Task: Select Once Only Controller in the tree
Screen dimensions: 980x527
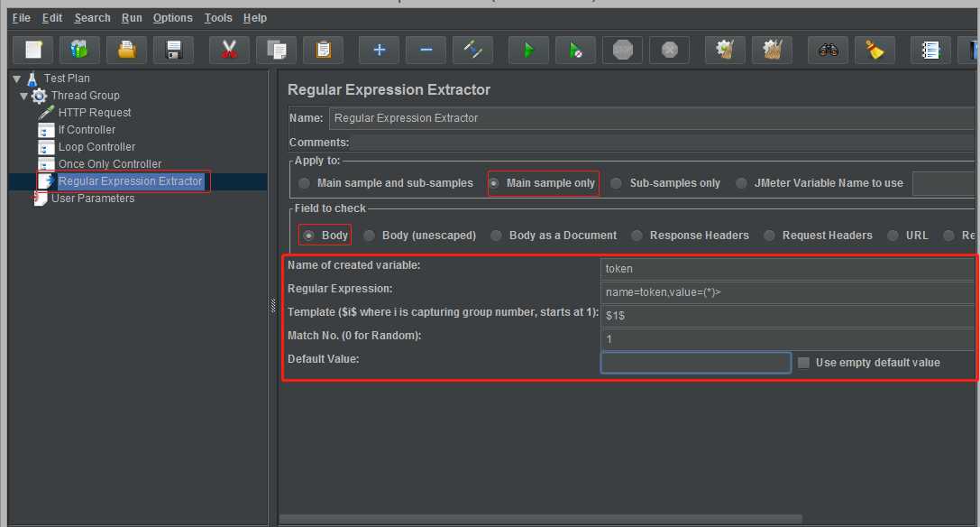Action: click(x=110, y=164)
